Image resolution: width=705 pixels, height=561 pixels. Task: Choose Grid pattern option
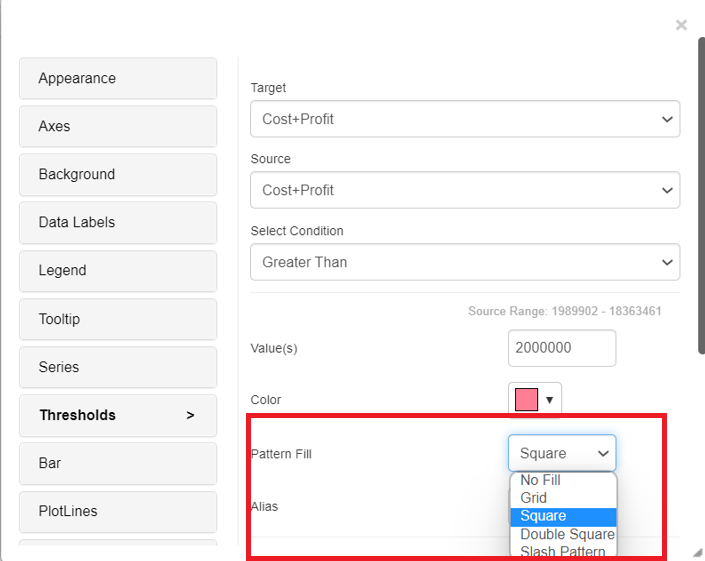pyautogui.click(x=534, y=498)
